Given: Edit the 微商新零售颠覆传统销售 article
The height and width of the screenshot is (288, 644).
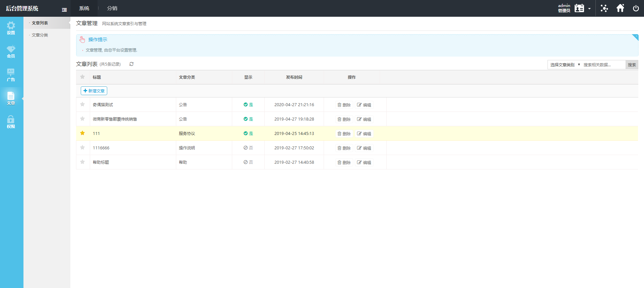Looking at the screenshot, I should (x=364, y=119).
